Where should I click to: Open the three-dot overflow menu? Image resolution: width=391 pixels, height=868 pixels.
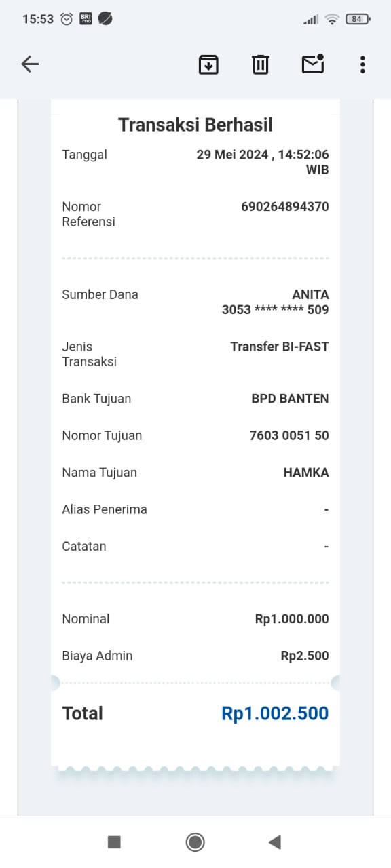point(362,64)
